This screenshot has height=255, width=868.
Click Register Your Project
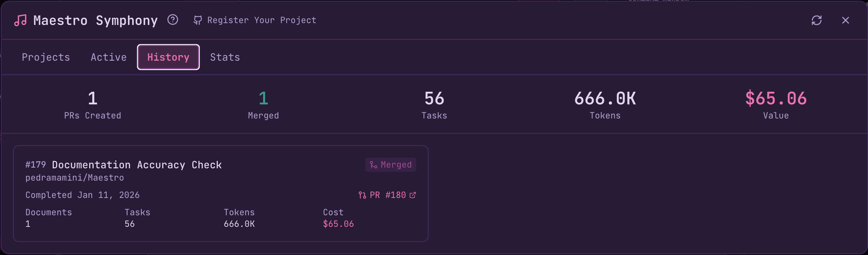click(x=261, y=20)
